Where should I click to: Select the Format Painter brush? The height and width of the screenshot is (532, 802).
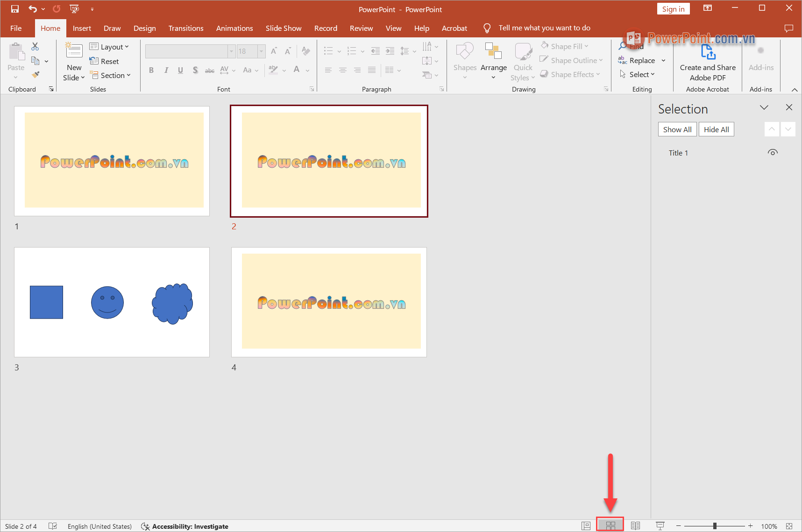(35, 75)
